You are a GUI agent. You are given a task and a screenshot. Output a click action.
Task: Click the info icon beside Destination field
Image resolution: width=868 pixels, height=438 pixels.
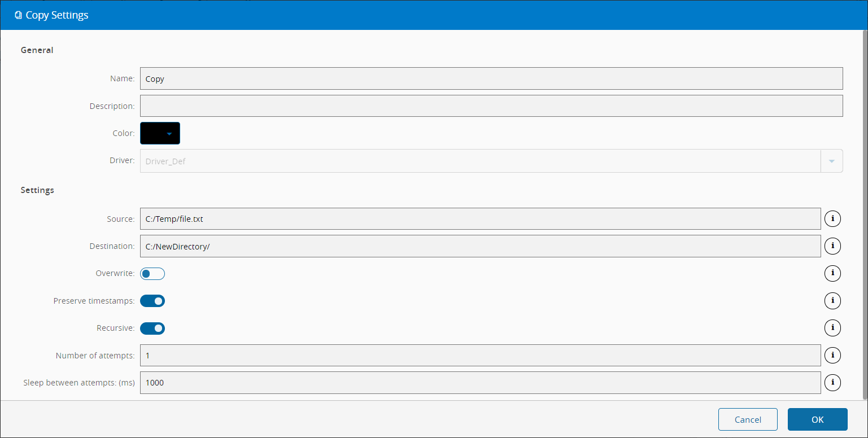pos(832,246)
